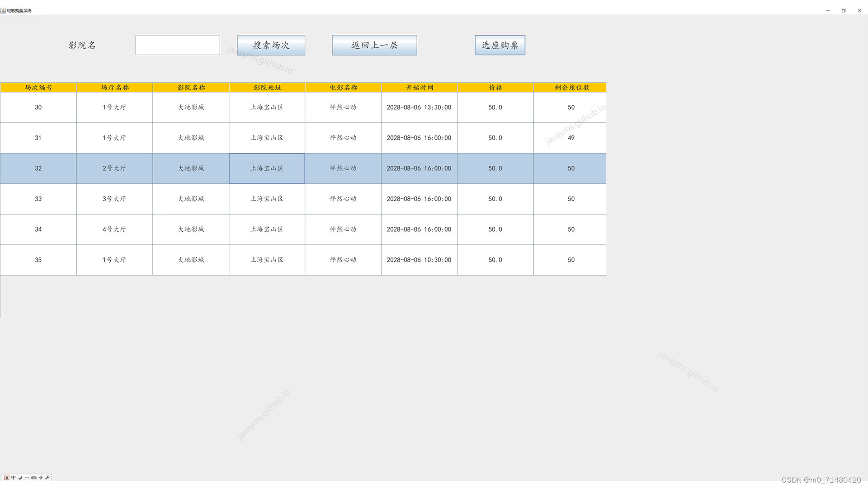Screen dimensions: 868x488
Task: Click the IME Wubi logo icon
Action: (x=6, y=477)
